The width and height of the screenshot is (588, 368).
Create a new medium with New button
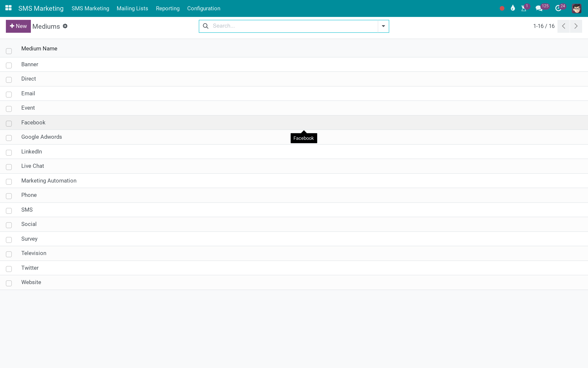click(x=18, y=26)
